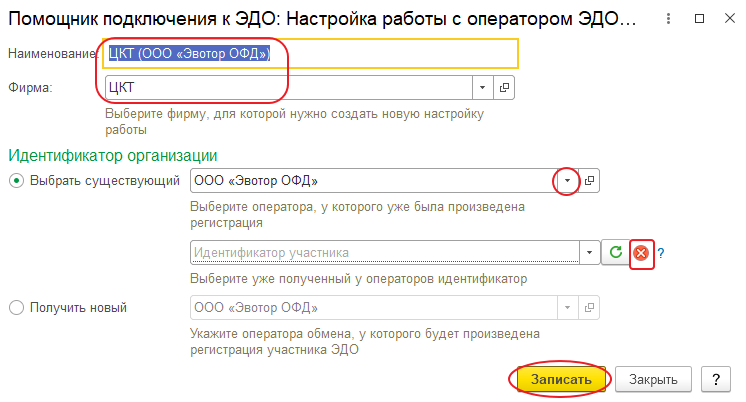Screen dimensions: 746x402
Task: Click the green refresh identifiers icon
Action: pyautogui.click(x=617, y=253)
